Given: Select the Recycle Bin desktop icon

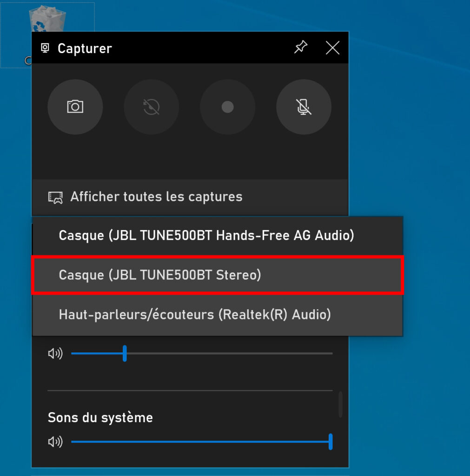Looking at the screenshot, I should pos(47,19).
